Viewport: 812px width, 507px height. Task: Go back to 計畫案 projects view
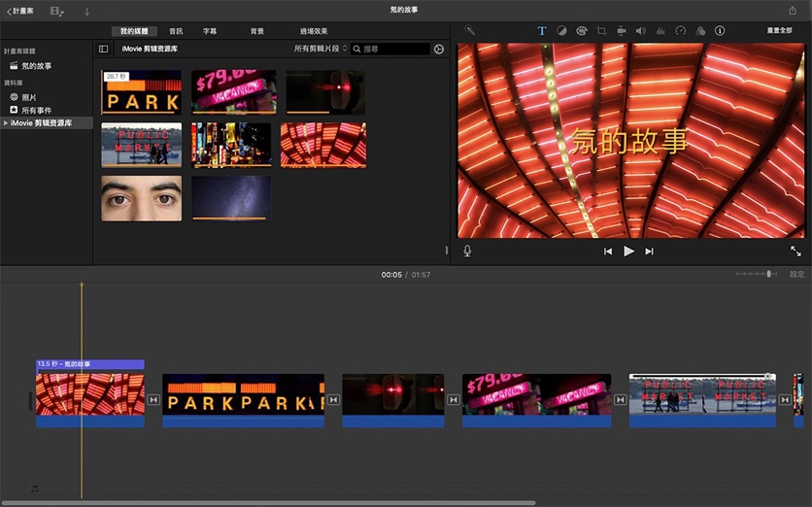(19, 10)
